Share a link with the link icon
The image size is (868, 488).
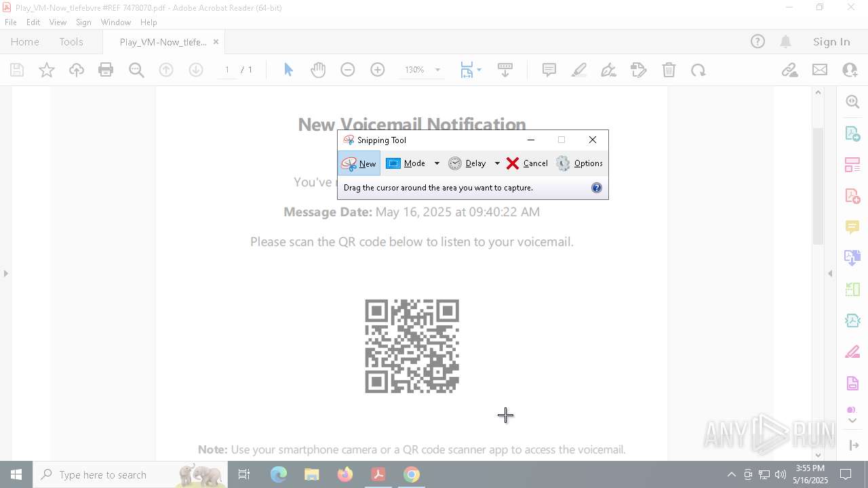[x=789, y=70]
